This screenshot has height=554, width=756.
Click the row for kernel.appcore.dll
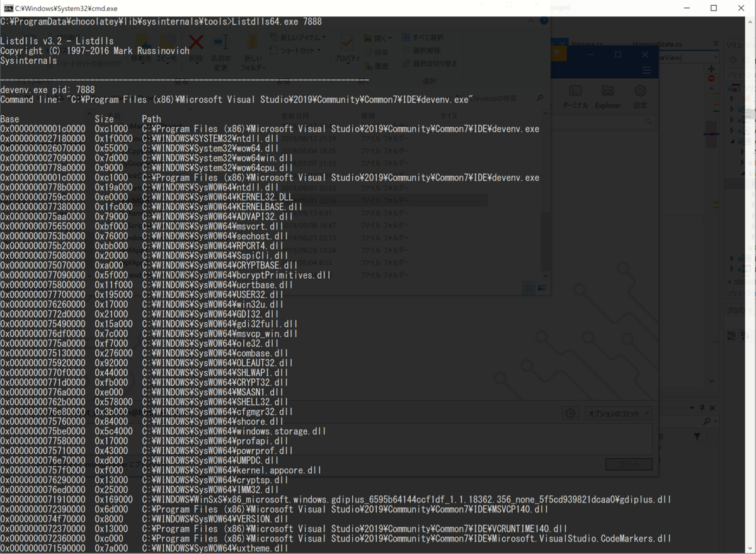click(161, 470)
